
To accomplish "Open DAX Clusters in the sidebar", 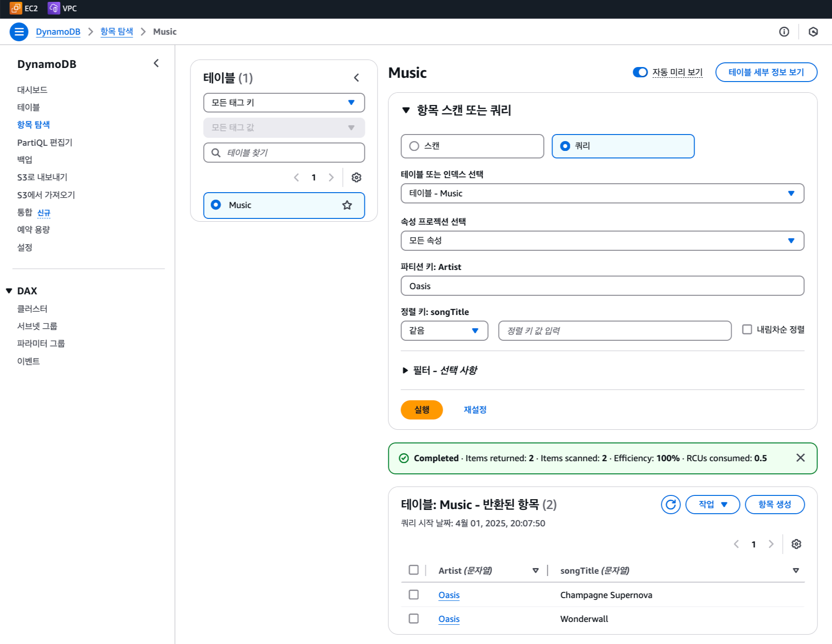I will [32, 309].
